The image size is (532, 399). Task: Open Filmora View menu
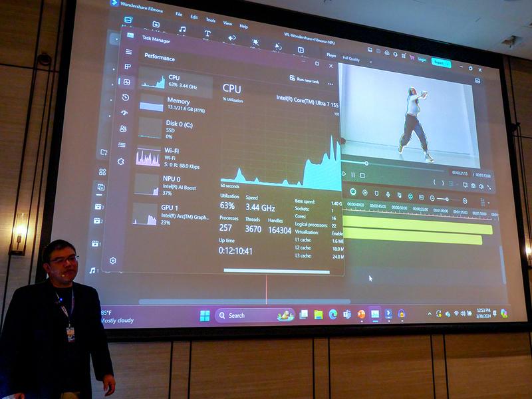pos(227,23)
